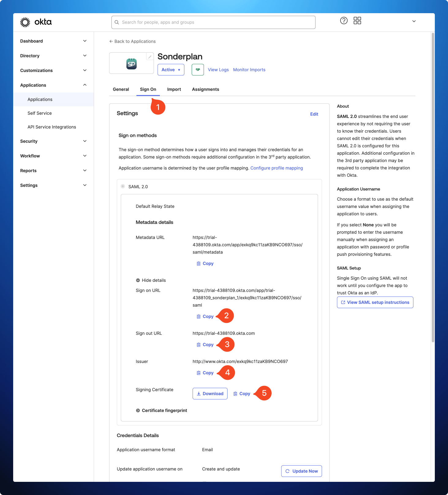The width and height of the screenshot is (448, 495).
Task: Open the Assignments tab
Action: coord(205,89)
